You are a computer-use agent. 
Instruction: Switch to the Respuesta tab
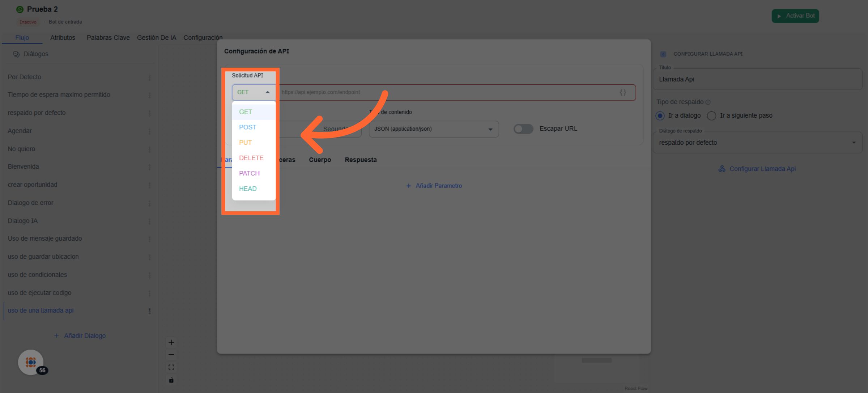click(x=361, y=160)
